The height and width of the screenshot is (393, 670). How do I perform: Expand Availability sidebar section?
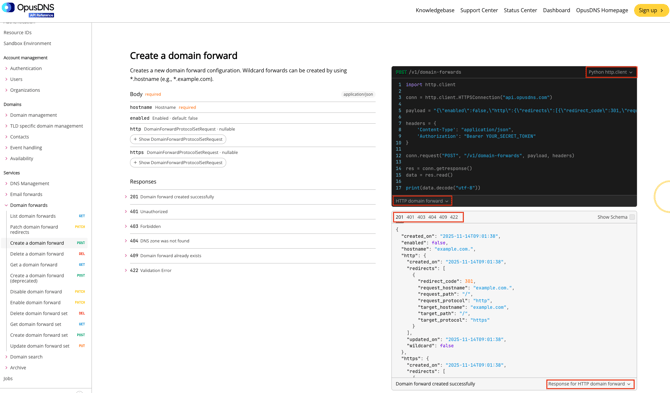[21, 158]
